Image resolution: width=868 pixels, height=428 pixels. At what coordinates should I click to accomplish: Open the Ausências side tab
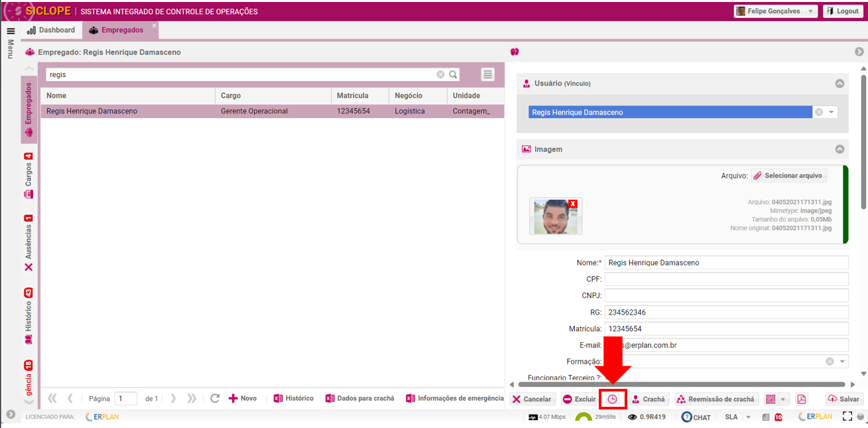pyautogui.click(x=29, y=243)
